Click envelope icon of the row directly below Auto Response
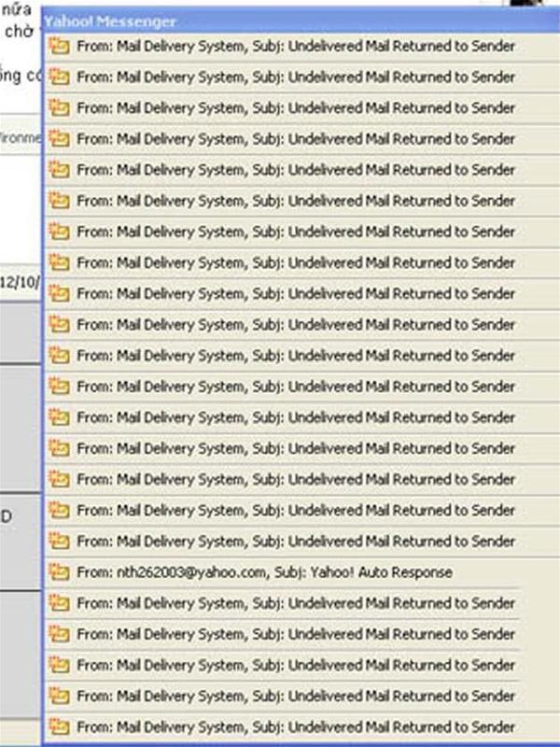The width and height of the screenshot is (560, 747). point(60,602)
